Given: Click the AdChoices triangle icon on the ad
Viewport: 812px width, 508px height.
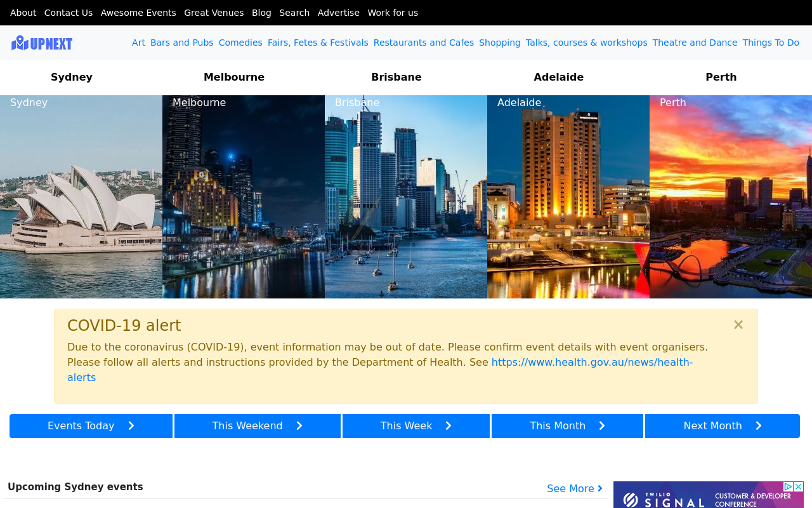Looking at the screenshot, I should tap(788, 486).
